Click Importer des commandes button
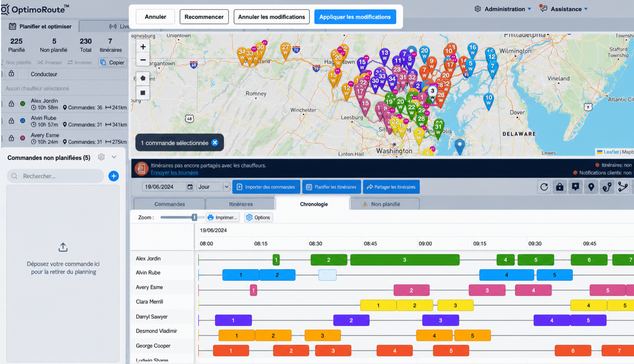 click(266, 187)
